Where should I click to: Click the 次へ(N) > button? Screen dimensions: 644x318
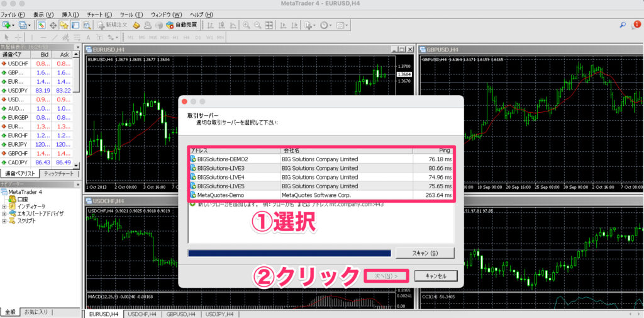click(x=386, y=276)
